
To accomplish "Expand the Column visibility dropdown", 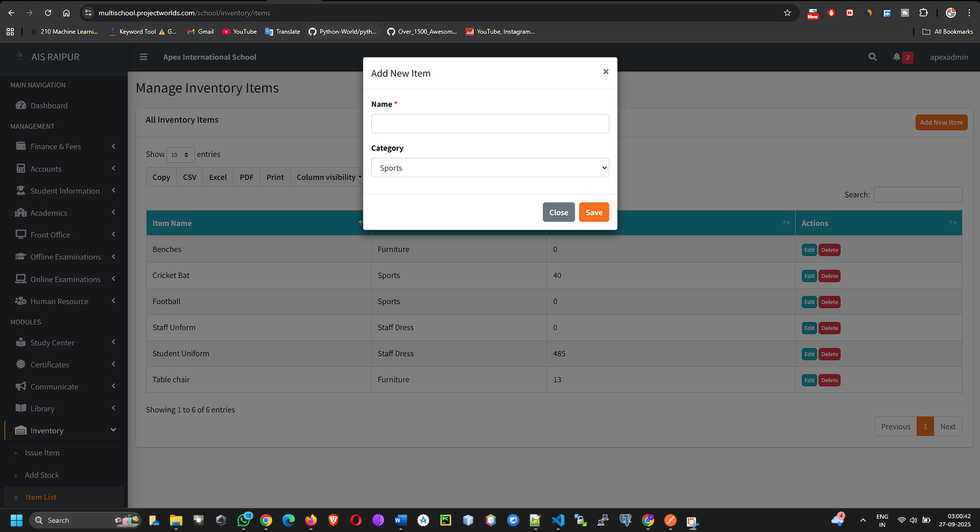I will (x=328, y=177).
